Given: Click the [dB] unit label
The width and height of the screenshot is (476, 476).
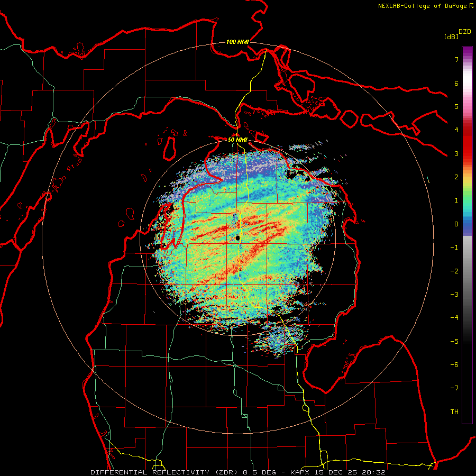Looking at the screenshot, I should pos(451,36).
